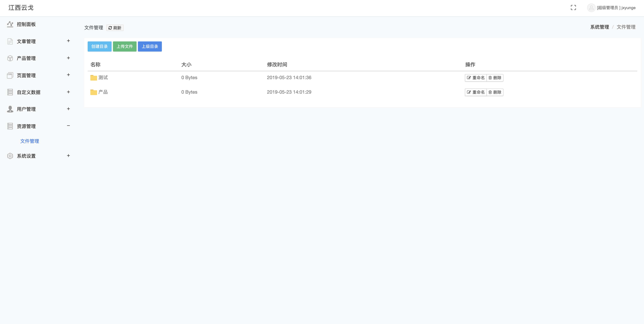This screenshot has height=324, width=644.
Task: Open the 文章管理 menu label
Action: [26, 41]
